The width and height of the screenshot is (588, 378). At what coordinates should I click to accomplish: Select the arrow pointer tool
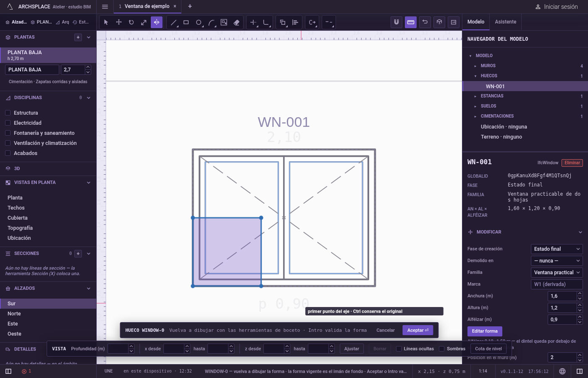click(106, 22)
